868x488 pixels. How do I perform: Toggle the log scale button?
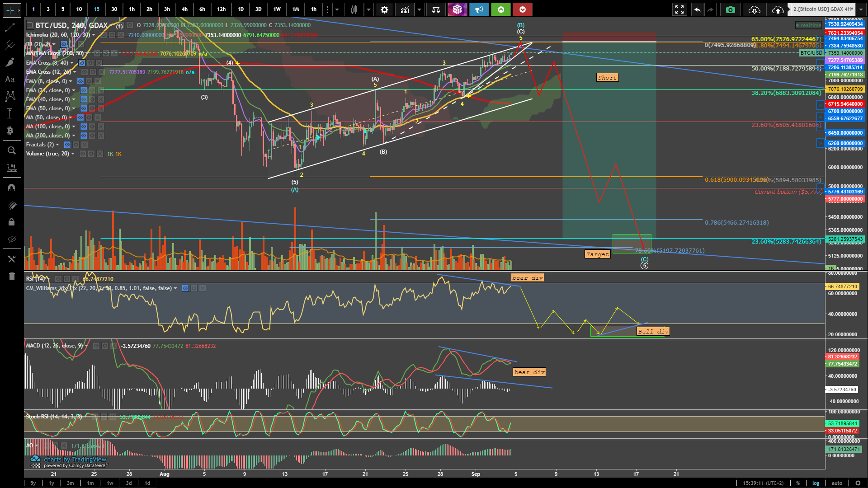pyautogui.click(x=816, y=483)
